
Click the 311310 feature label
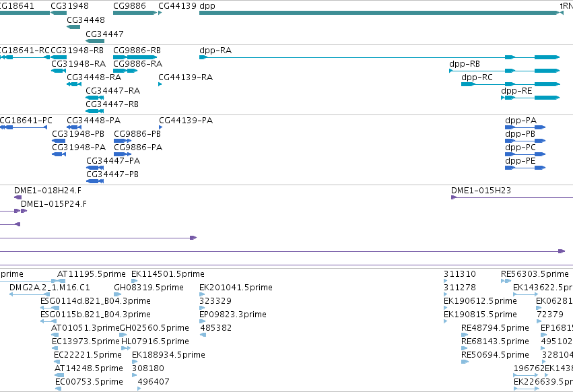pos(460,274)
